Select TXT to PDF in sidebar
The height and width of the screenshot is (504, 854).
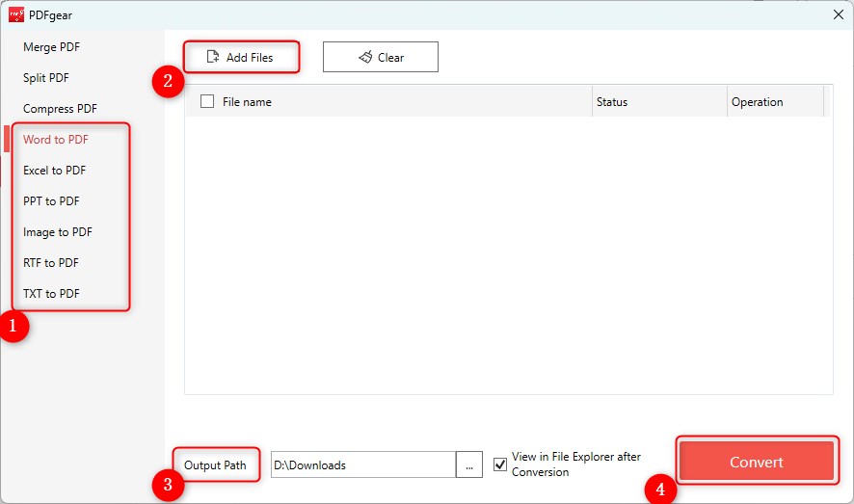tap(51, 294)
